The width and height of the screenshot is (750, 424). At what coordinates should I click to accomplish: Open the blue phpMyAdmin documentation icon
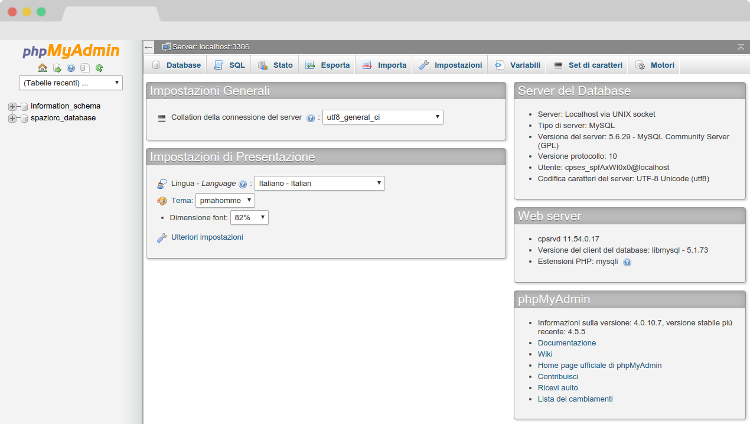coord(71,68)
